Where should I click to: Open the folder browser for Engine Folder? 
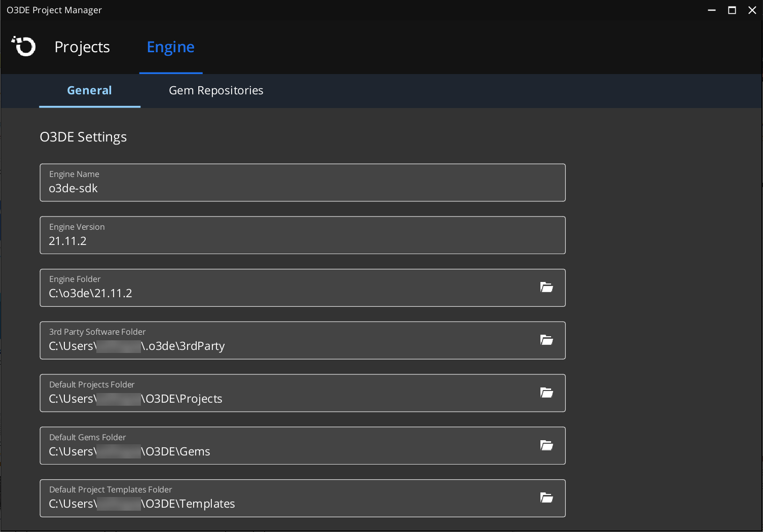[x=547, y=287]
